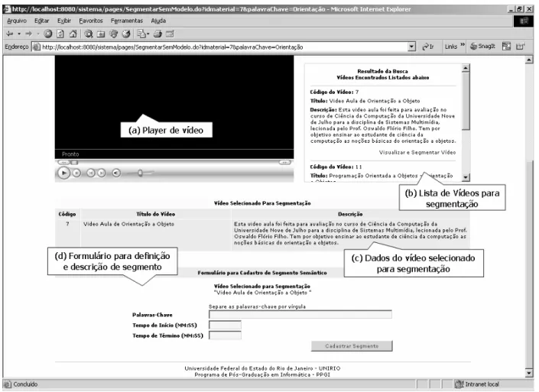This screenshot has height=392, width=539.
Task: Go to Home page icon
Action: tap(73, 34)
